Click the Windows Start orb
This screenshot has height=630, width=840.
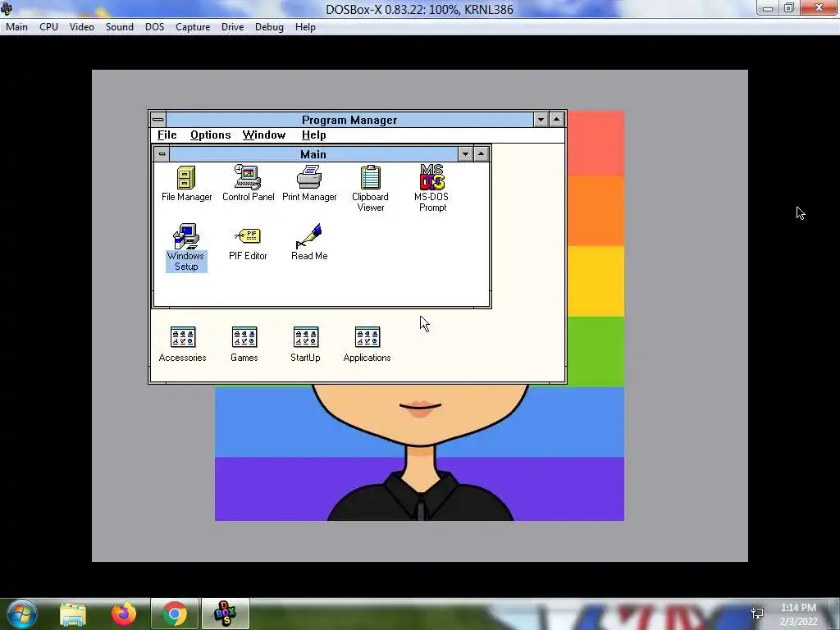[x=21, y=614]
